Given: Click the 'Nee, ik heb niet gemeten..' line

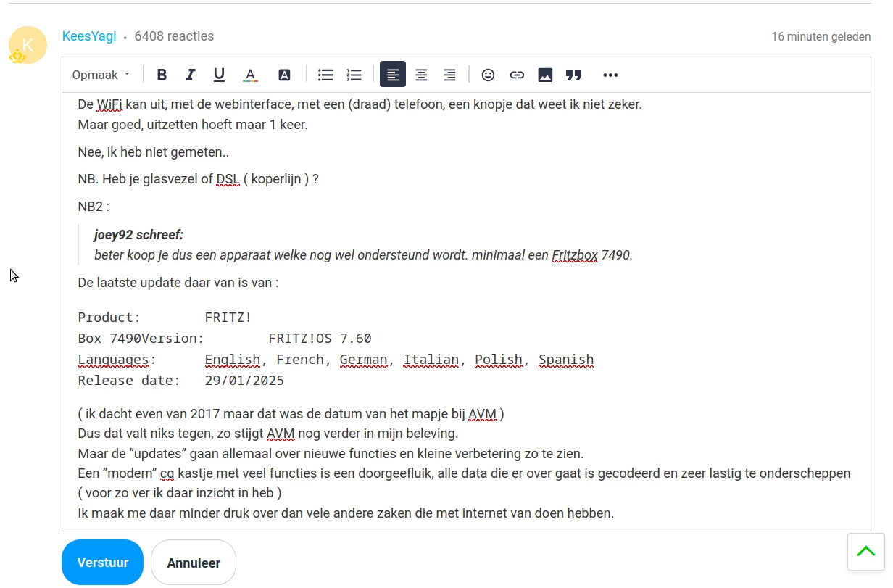Looking at the screenshot, I should pos(154,152).
